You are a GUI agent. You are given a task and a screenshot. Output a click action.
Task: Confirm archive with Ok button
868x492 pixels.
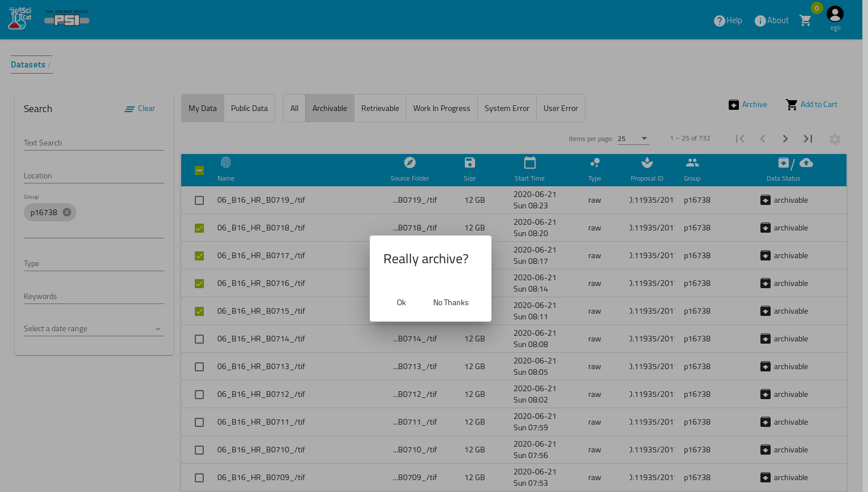401,302
